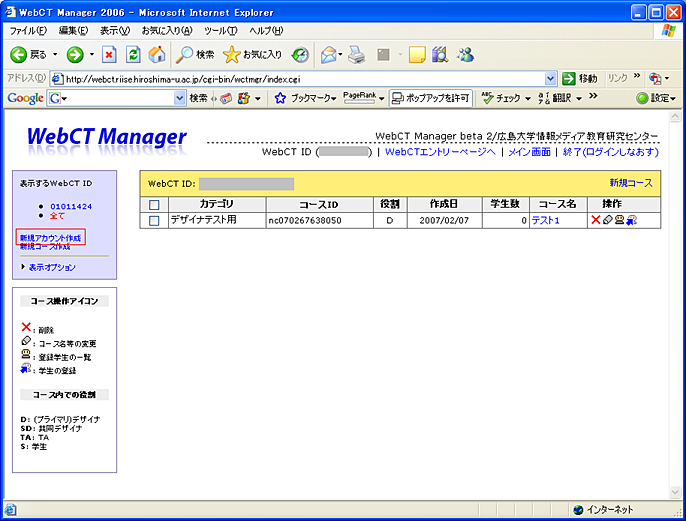Open forward button history dropdown arrow

coord(91,55)
